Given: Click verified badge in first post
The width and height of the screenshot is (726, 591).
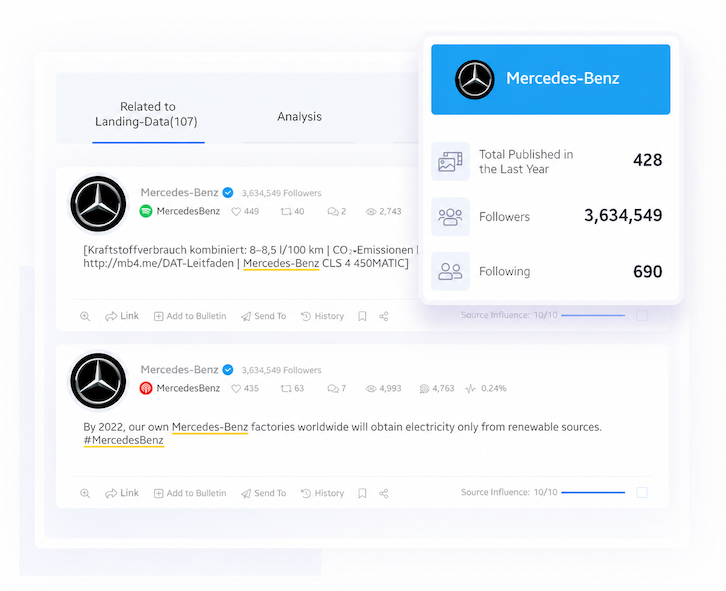Looking at the screenshot, I should 228,193.
